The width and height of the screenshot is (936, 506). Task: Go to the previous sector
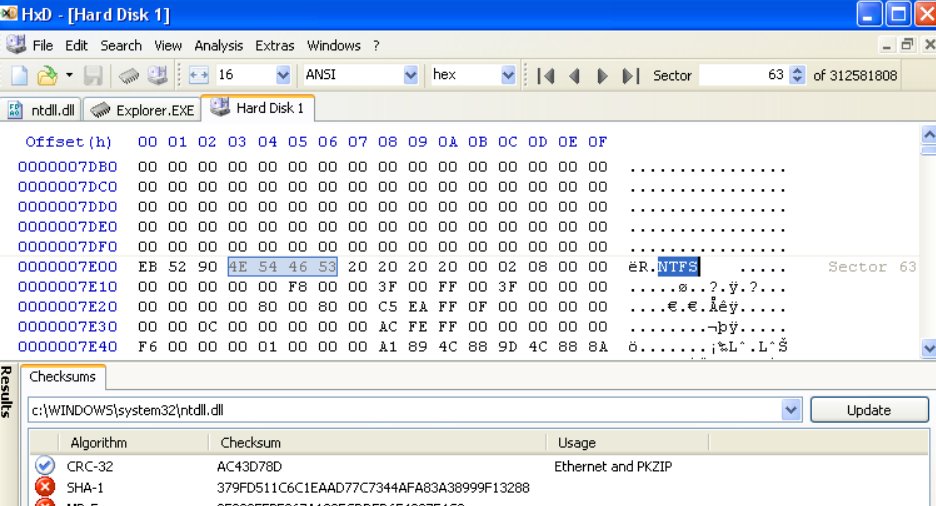pos(574,76)
